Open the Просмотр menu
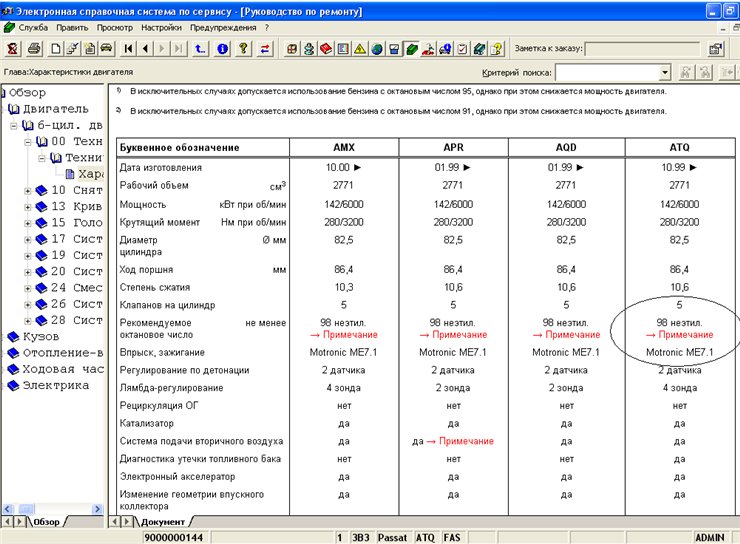Viewport: 740px width, 544px height. click(115, 27)
